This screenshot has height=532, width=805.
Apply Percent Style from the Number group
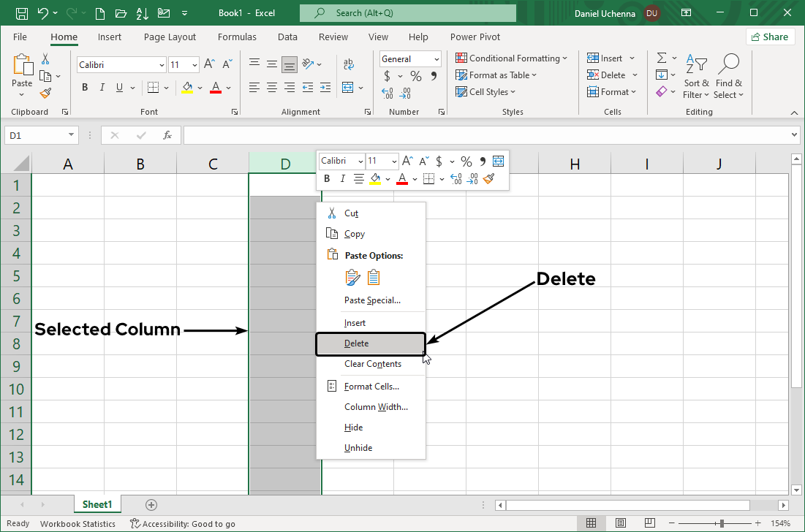coord(415,75)
